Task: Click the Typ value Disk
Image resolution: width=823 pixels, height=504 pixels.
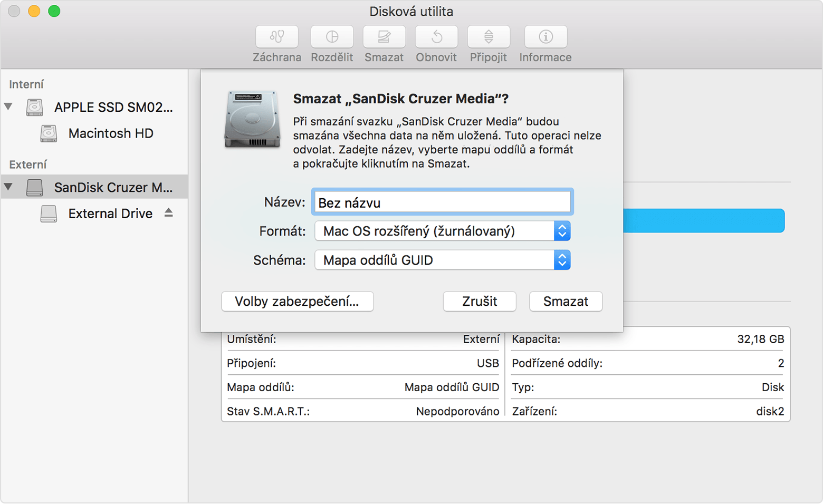Action: pyautogui.click(x=772, y=387)
